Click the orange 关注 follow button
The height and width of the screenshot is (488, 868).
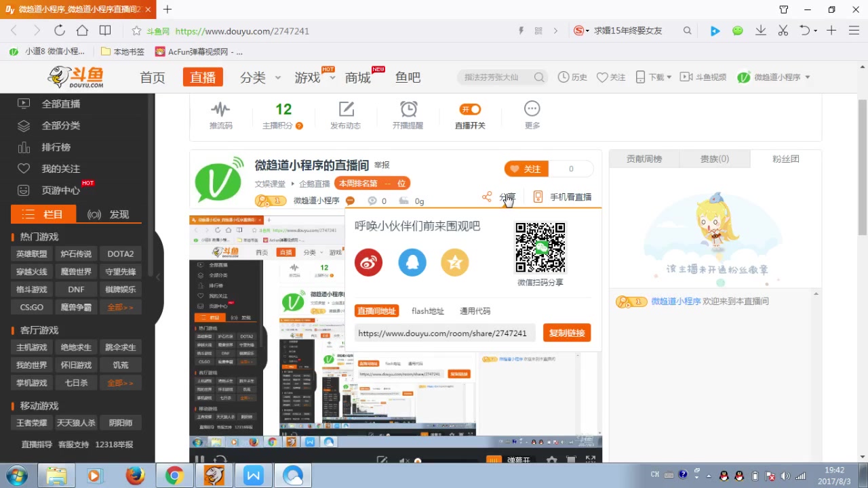(x=527, y=169)
